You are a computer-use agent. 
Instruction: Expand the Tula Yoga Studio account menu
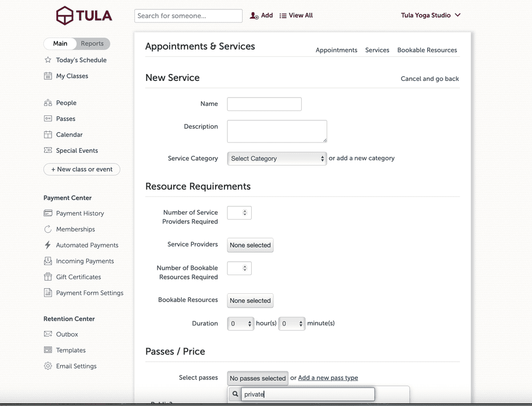point(430,15)
